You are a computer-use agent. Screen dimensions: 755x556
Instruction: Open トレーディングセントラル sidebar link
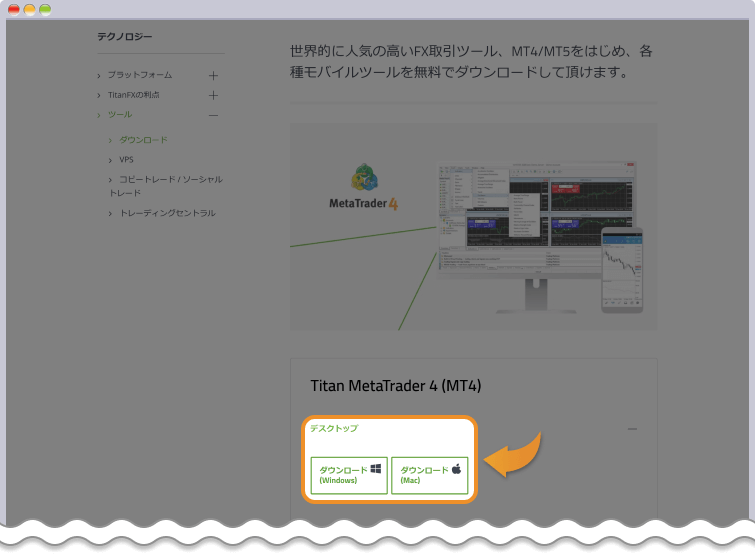[x=167, y=213]
